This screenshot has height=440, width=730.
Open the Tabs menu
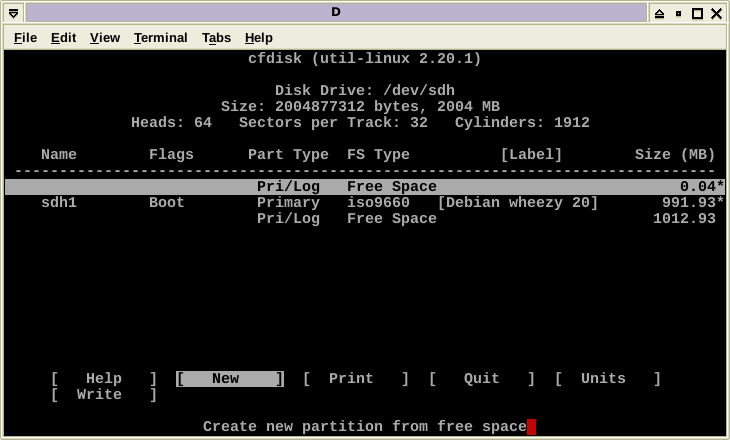216,38
